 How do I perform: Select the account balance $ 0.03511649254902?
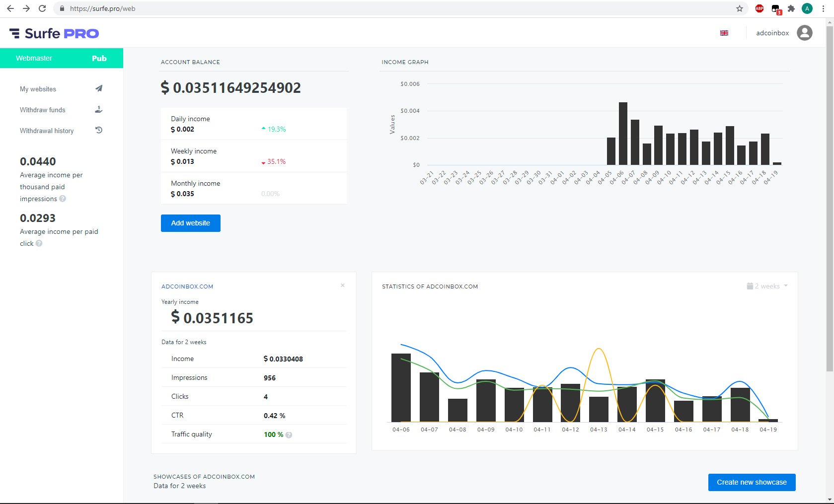[231, 87]
